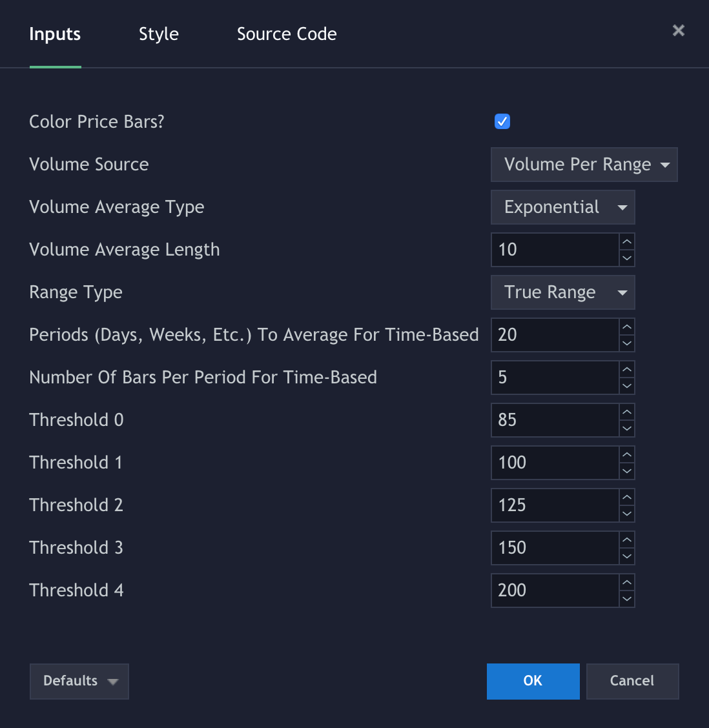
Task: Open the Volume Source dropdown
Action: (x=584, y=165)
